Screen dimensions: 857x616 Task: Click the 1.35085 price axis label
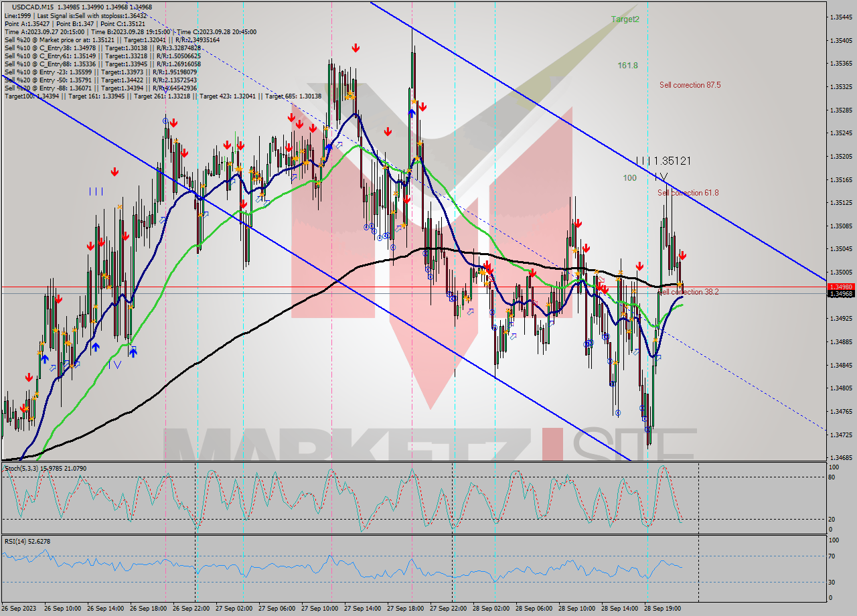click(841, 226)
